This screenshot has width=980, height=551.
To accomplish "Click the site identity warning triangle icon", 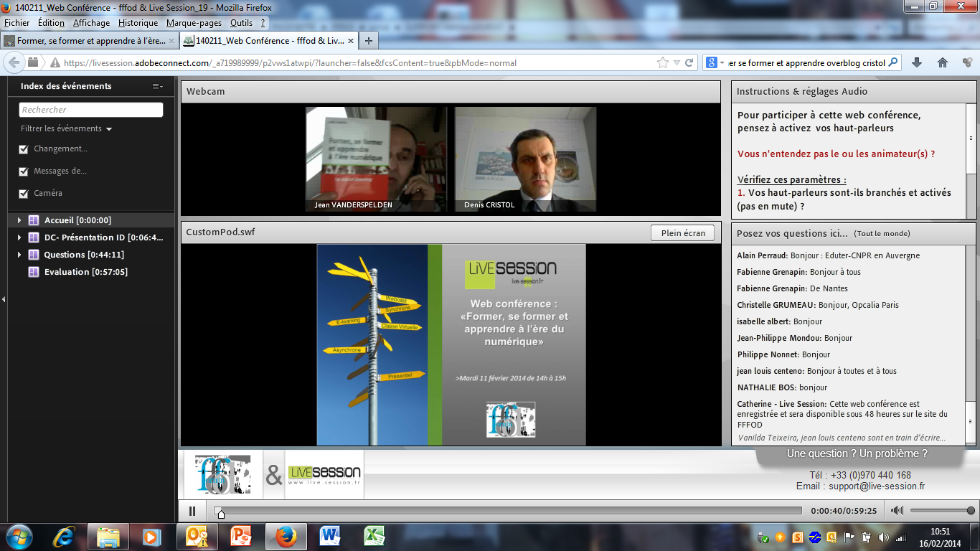I will click(x=54, y=63).
